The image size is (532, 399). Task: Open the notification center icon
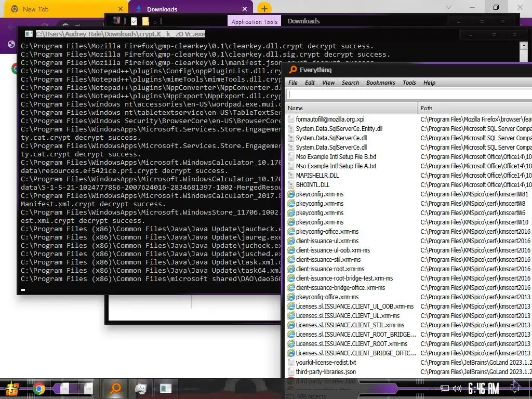click(x=515, y=389)
